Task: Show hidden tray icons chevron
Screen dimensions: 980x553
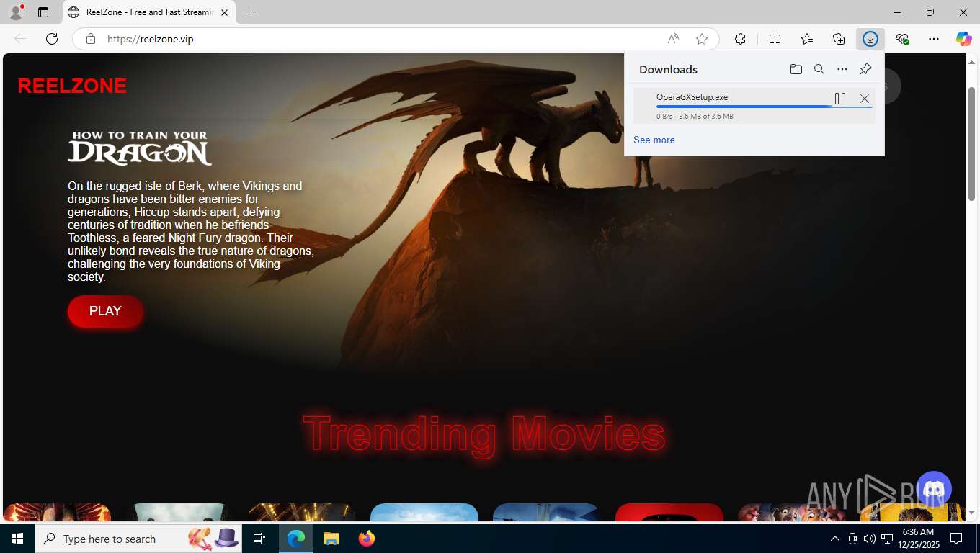Action: point(835,539)
